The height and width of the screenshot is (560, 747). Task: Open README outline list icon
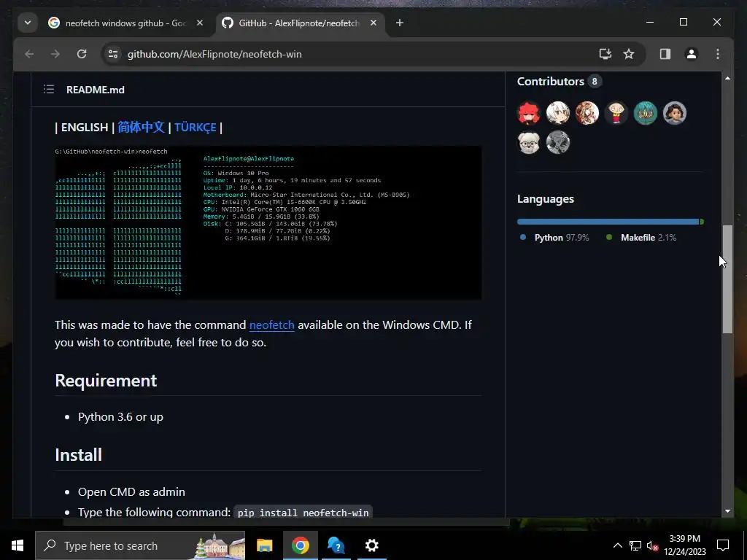49,90
